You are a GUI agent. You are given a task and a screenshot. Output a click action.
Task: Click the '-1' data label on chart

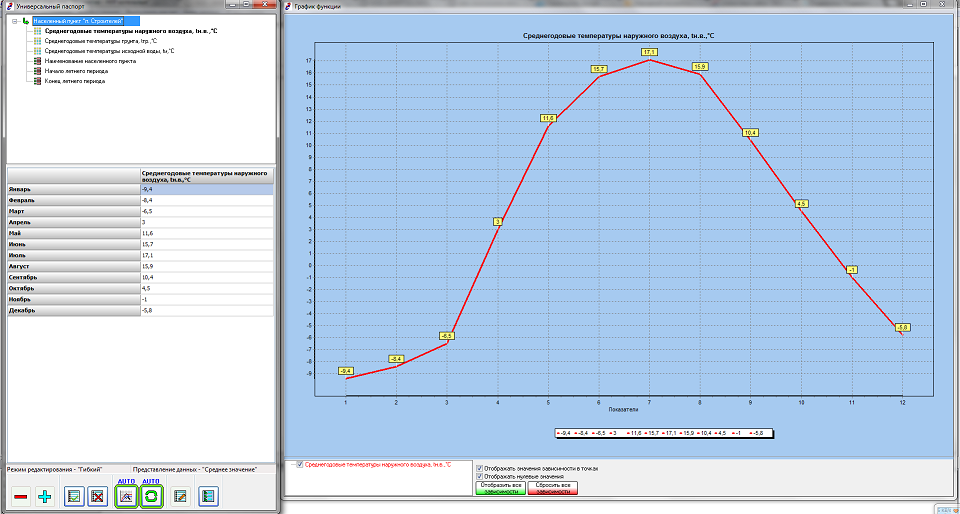pos(852,270)
